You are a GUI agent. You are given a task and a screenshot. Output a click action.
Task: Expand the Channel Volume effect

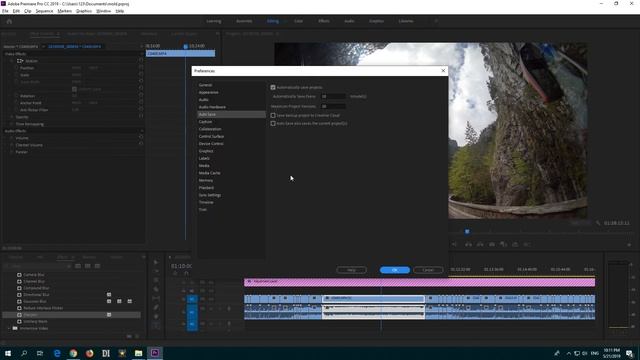point(11,145)
